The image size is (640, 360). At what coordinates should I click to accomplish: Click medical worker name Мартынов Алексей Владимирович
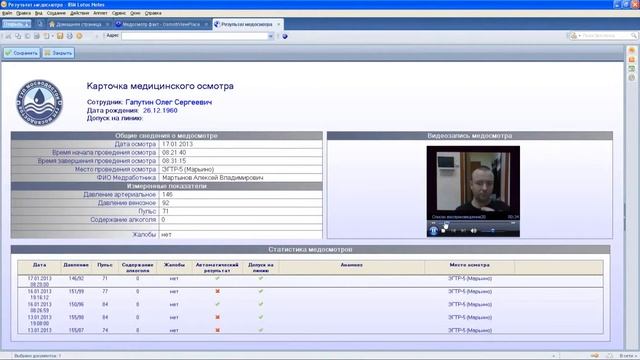tap(212, 178)
